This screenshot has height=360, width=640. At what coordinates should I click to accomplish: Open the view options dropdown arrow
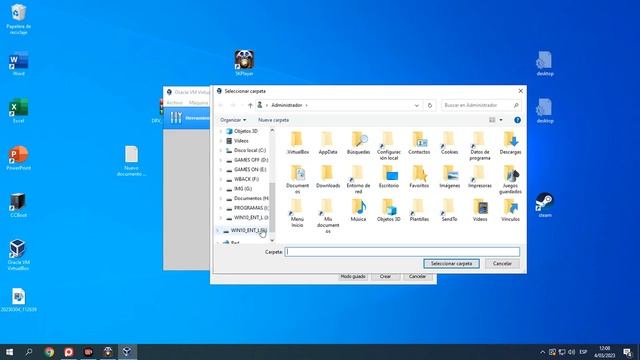(x=501, y=120)
